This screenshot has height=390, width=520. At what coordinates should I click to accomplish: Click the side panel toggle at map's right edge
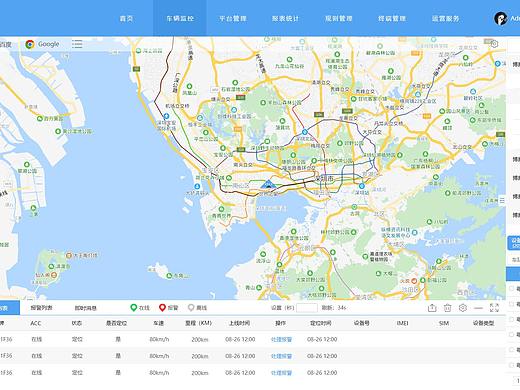502,200
